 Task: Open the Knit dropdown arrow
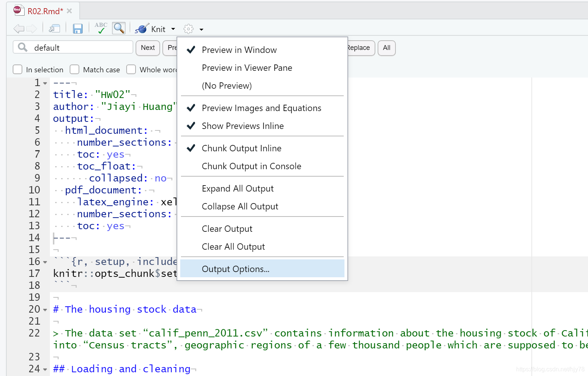pyautogui.click(x=173, y=29)
